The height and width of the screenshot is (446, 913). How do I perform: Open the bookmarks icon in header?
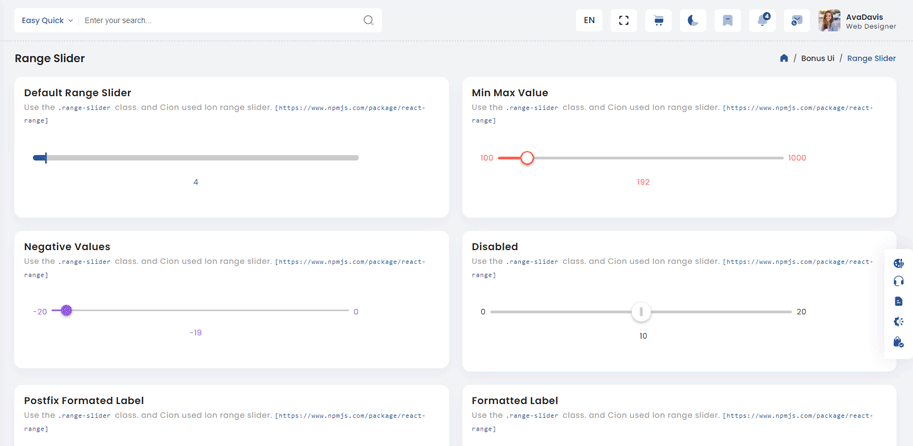728,20
